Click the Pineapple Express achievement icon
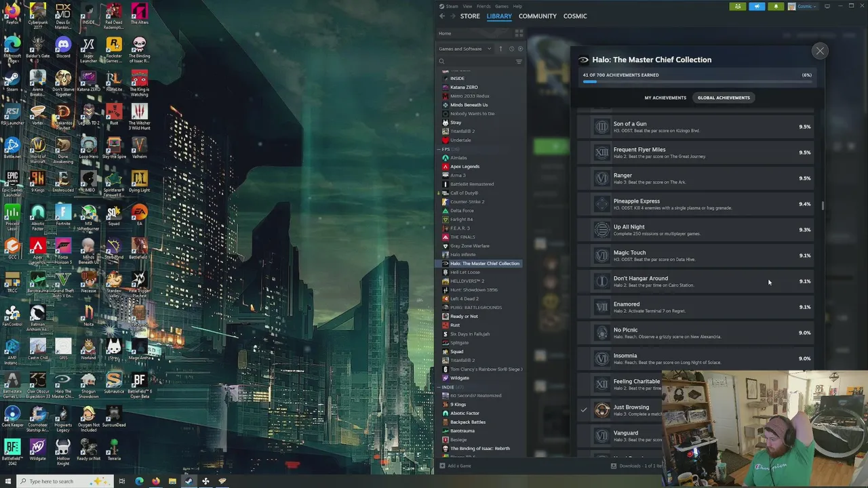The height and width of the screenshot is (488, 868). (x=601, y=204)
